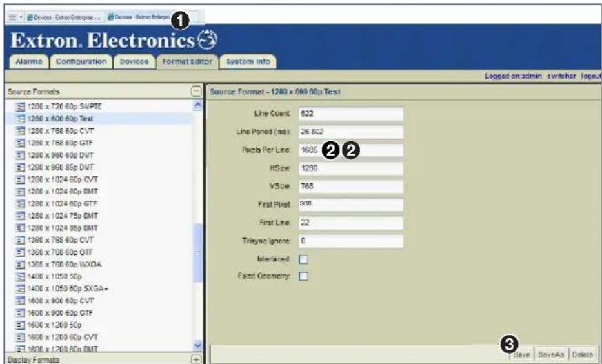This screenshot has width=602, height=364.
Task: Switch to the Devices tab
Action: 134,62
